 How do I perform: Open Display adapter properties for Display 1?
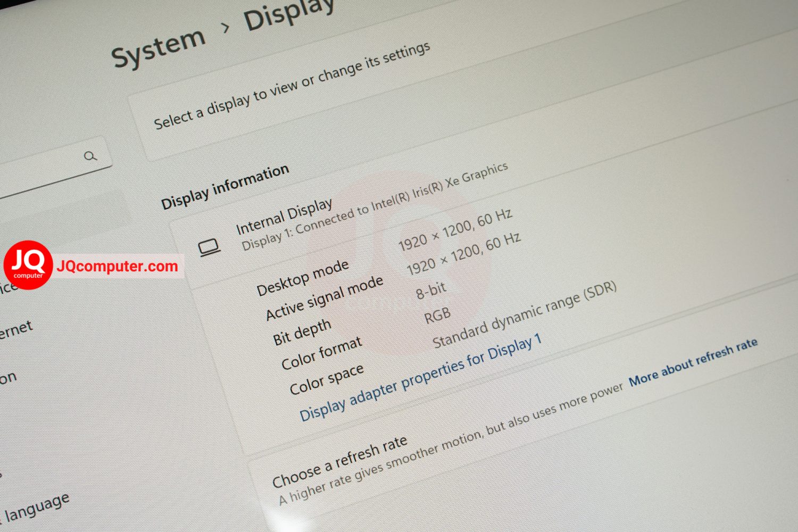420,377
